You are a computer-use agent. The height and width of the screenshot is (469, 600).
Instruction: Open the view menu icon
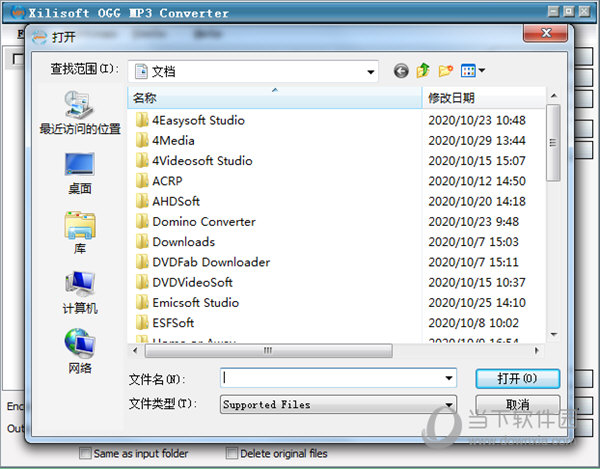click(473, 70)
